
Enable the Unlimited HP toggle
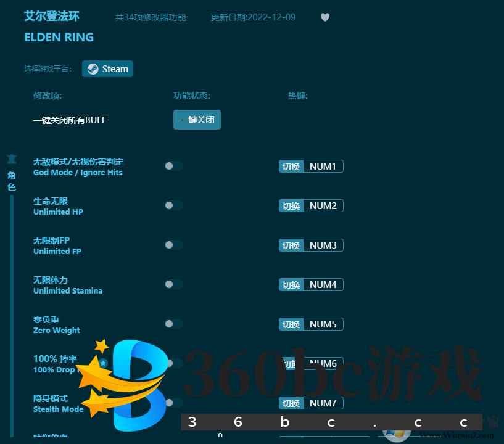coord(173,205)
